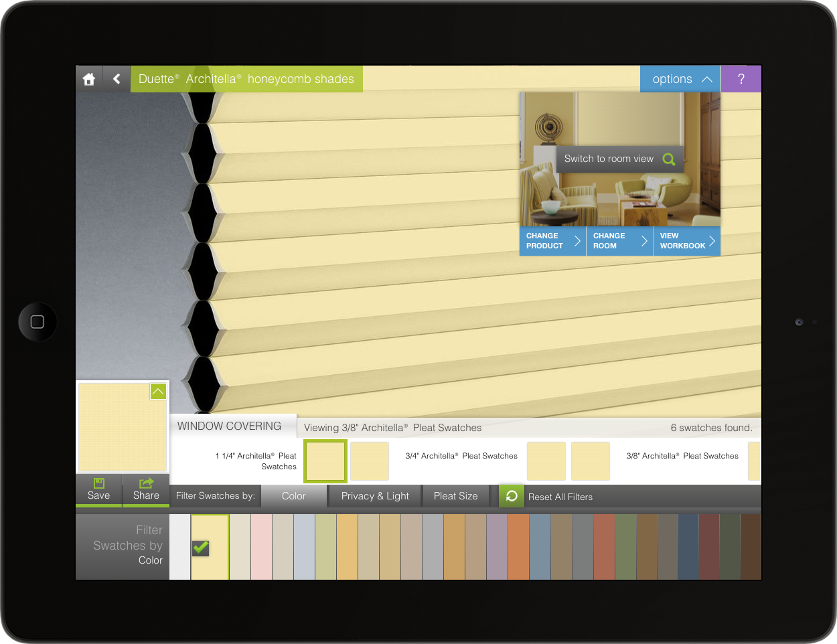This screenshot has width=837, height=644.
Task: Go to the home screen via house icon
Action: pyautogui.click(x=89, y=79)
